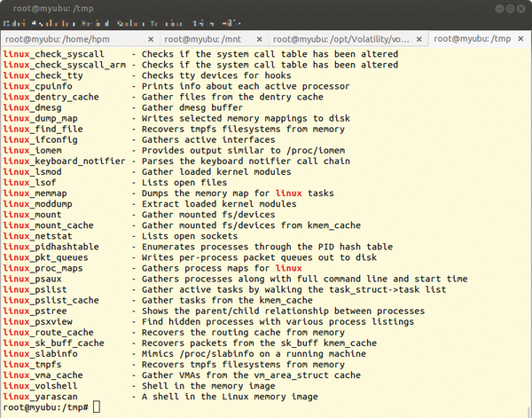
Task: Click the linux_dentry_cache plugin name
Action: click(x=51, y=97)
